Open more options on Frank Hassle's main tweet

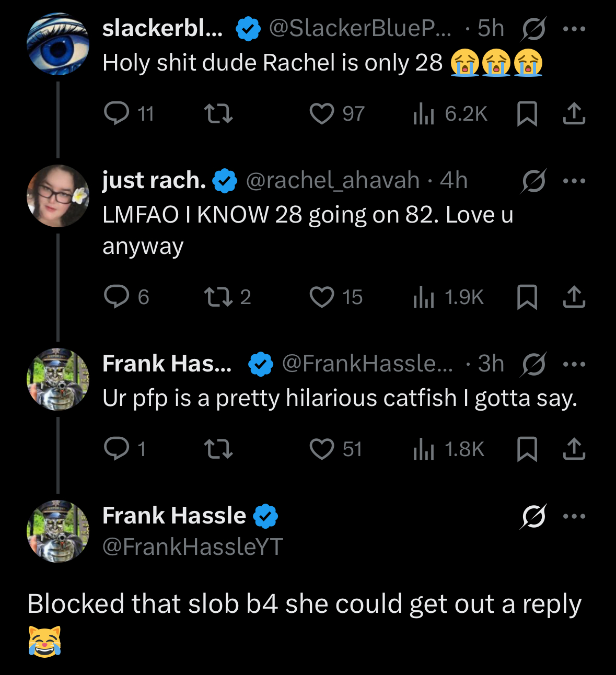point(574,516)
